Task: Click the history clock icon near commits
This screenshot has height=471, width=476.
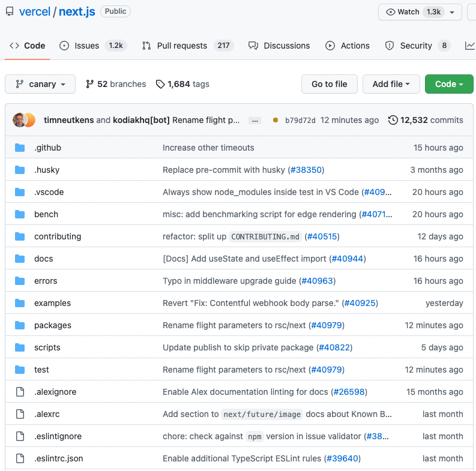Action: (393, 120)
